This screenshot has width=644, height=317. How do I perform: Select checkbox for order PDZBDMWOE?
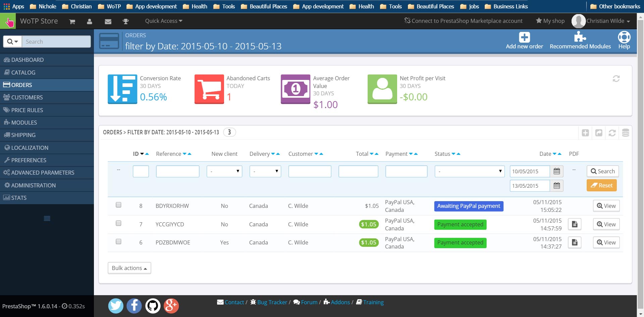(118, 241)
